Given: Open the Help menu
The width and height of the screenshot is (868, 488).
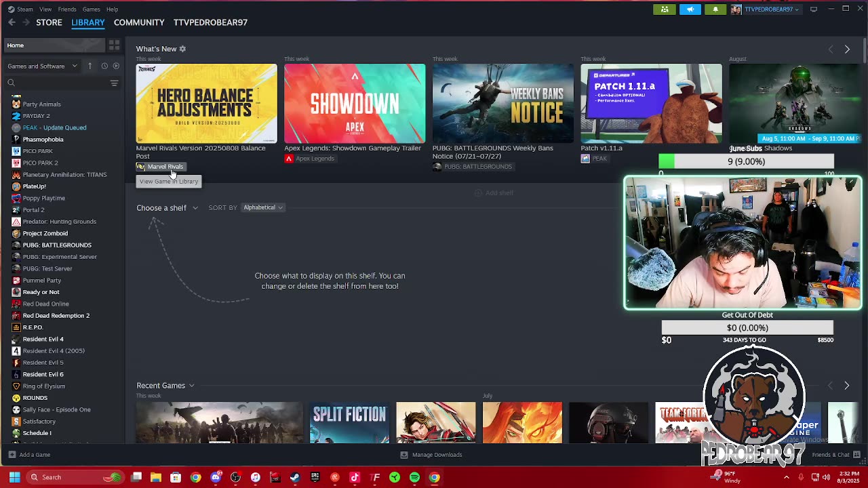Looking at the screenshot, I should pyautogui.click(x=112, y=9).
